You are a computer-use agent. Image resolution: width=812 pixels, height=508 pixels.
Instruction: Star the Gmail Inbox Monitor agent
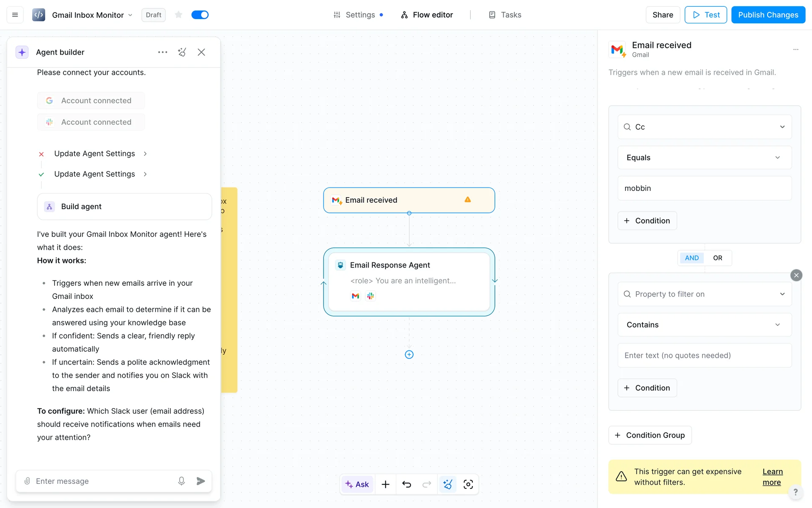click(178, 15)
